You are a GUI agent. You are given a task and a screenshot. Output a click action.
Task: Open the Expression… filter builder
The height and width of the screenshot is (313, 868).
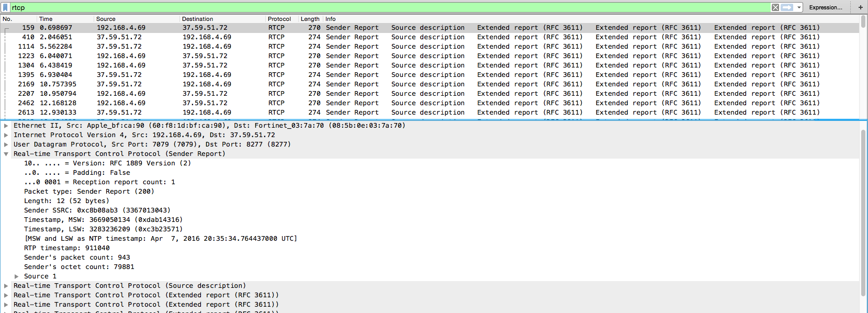pos(826,7)
